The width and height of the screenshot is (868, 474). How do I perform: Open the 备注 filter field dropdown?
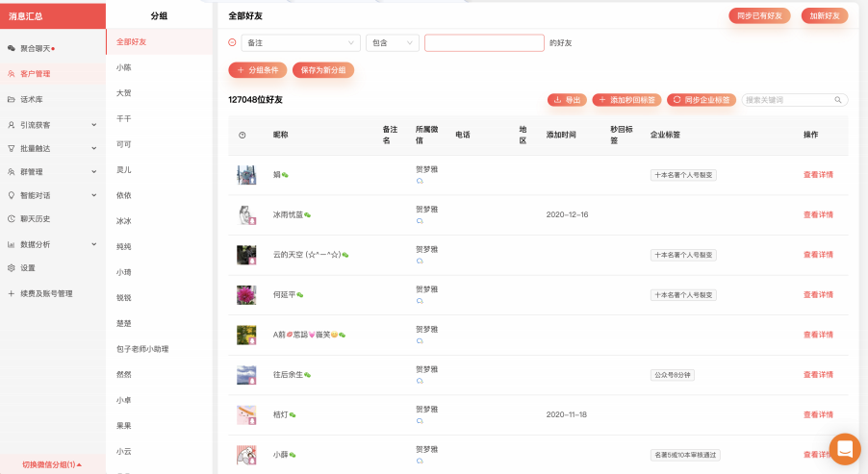(x=300, y=42)
